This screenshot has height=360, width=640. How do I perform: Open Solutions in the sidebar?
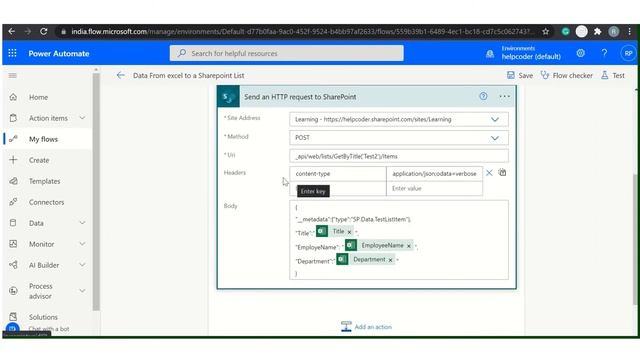pos(43,317)
